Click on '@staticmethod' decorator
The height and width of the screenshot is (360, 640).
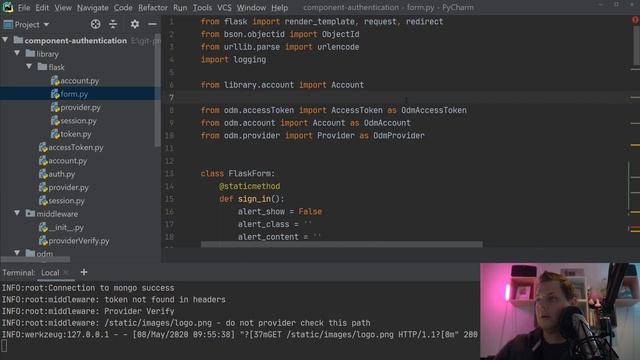(x=249, y=186)
